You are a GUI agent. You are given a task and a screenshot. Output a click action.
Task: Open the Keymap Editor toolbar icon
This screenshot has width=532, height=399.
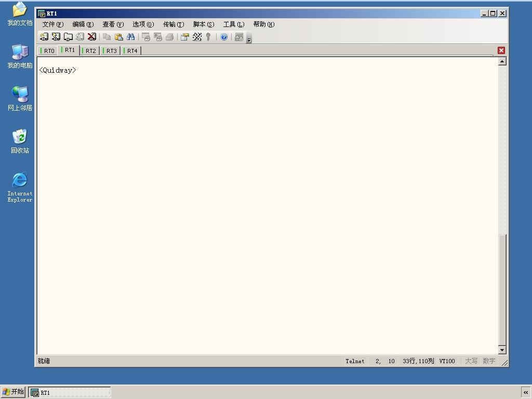pyautogui.click(x=197, y=37)
